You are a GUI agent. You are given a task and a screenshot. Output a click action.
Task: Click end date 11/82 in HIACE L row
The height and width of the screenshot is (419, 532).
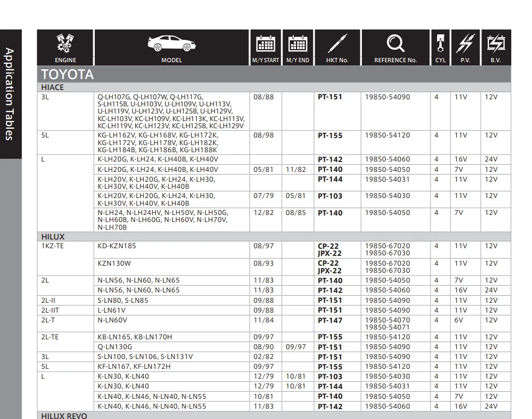[295, 170]
